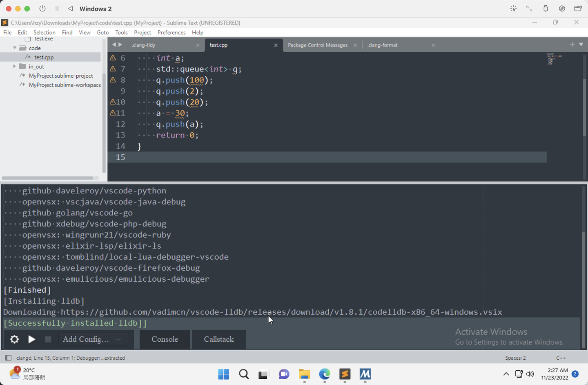Screen dimensions: 588x385
Task: Expand the in_out folder
Action: click(x=14, y=66)
